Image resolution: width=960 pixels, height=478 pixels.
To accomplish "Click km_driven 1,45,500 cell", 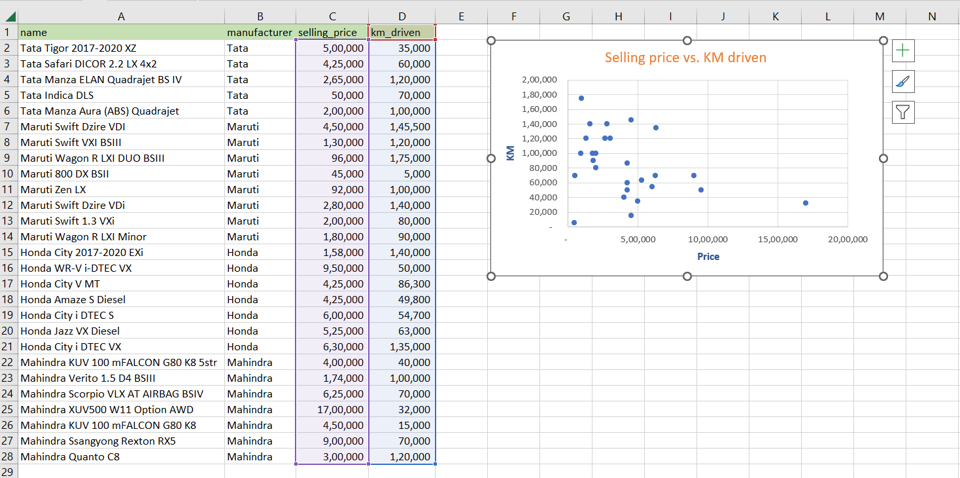I will click(402, 127).
